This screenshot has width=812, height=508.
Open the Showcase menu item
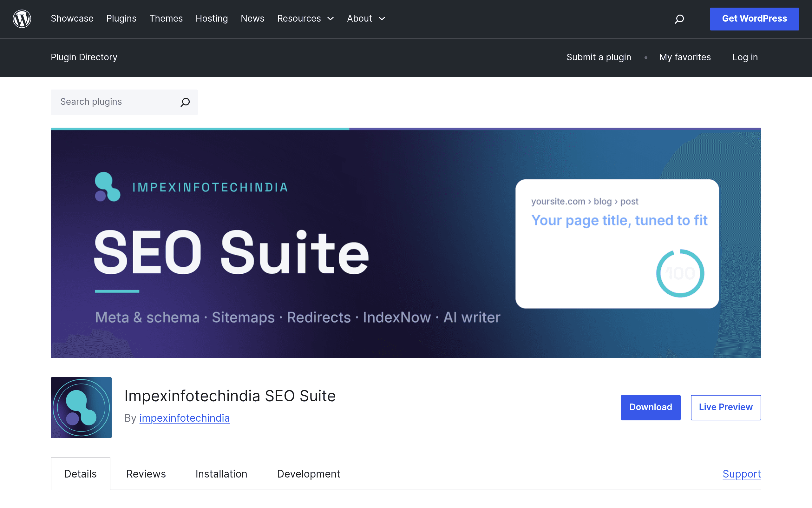coord(72,18)
